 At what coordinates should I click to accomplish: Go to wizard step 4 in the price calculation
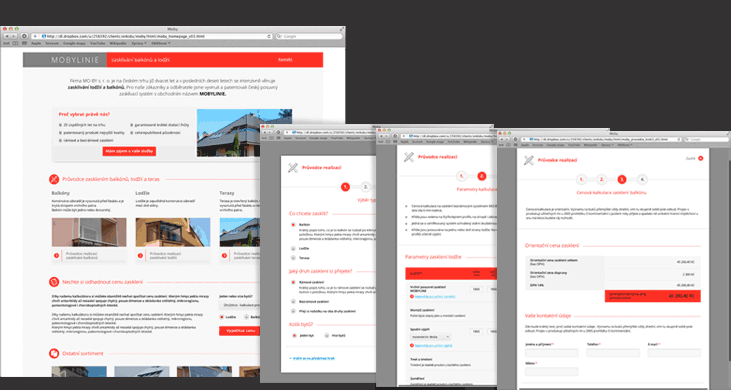642,179
